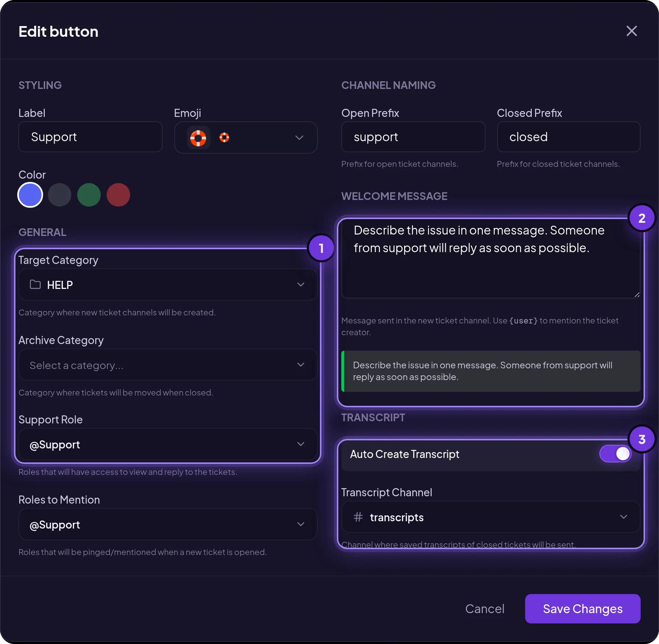Viewport: 659px width, 644px height.
Task: Click the 'Prefix for open ticket channels.' hint
Action: (x=400, y=164)
